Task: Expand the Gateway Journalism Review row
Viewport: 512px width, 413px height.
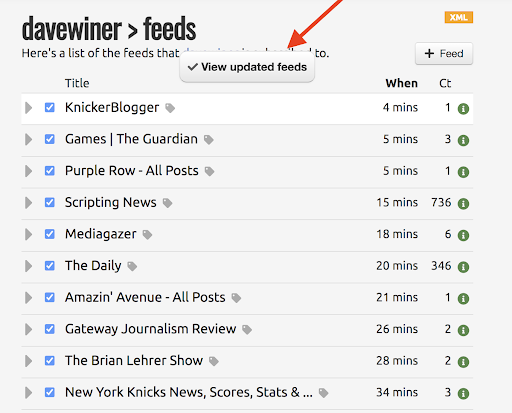Action: [x=29, y=329]
